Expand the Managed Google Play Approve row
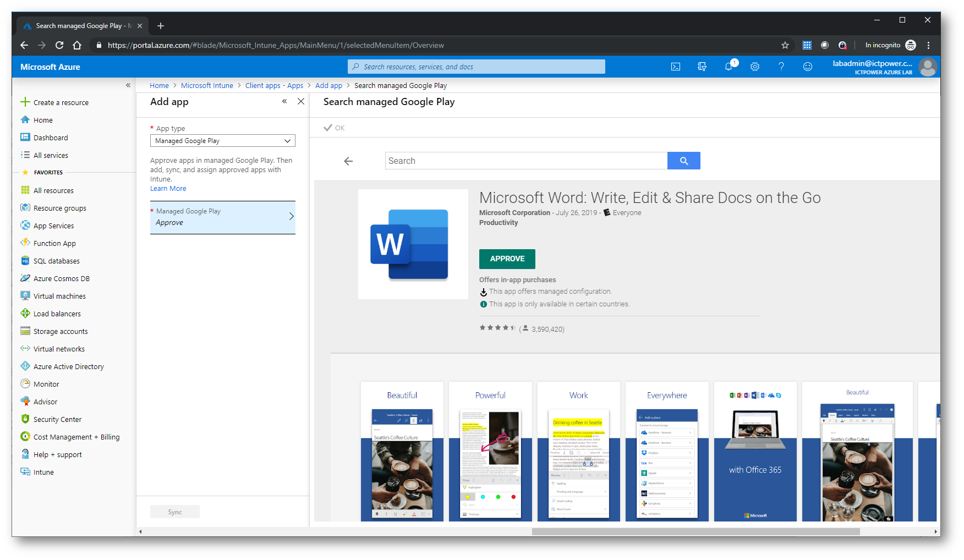This screenshot has height=560, width=964. click(x=223, y=217)
